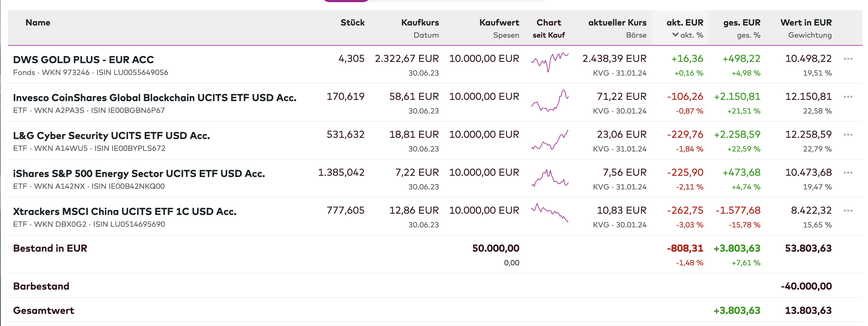The width and height of the screenshot is (868, 326).
Task: Open L&G Cyber Security UCITS ETF link
Action: tap(111, 136)
